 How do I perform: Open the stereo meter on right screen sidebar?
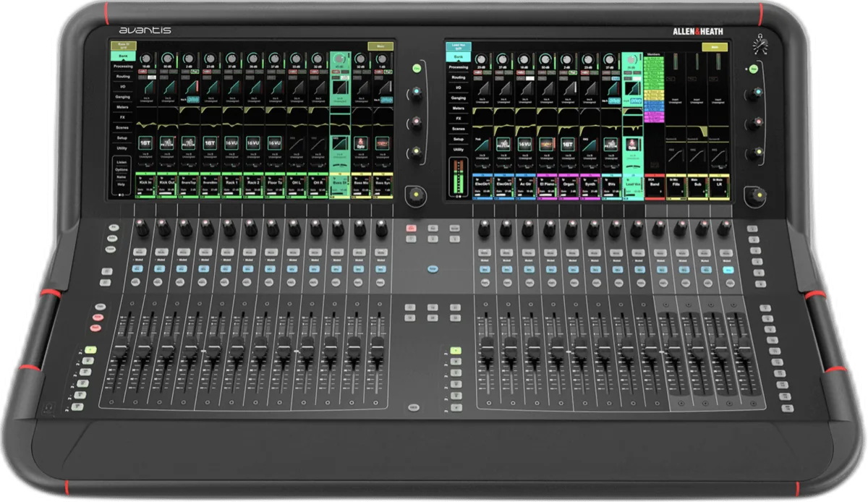coord(459,176)
